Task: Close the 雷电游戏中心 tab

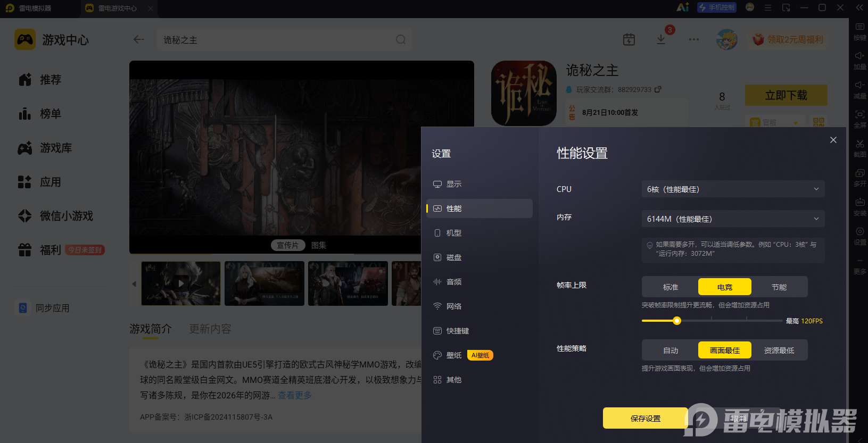Action: click(151, 8)
